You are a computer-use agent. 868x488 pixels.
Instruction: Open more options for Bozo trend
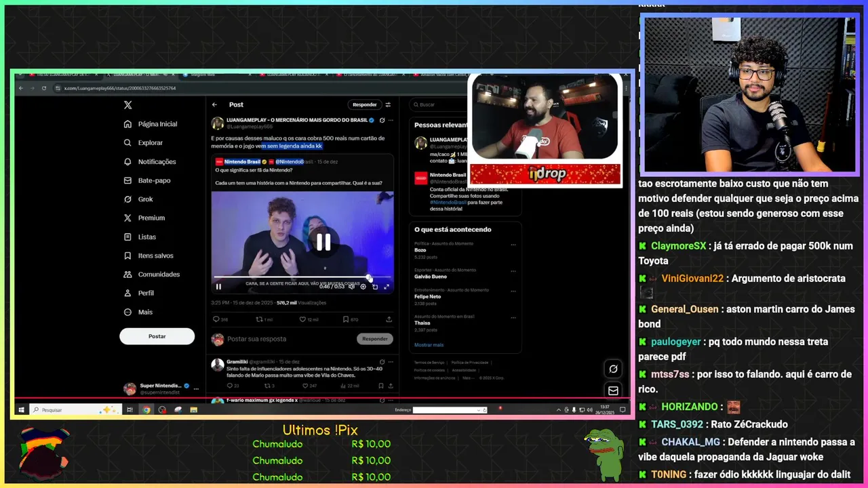tap(513, 245)
